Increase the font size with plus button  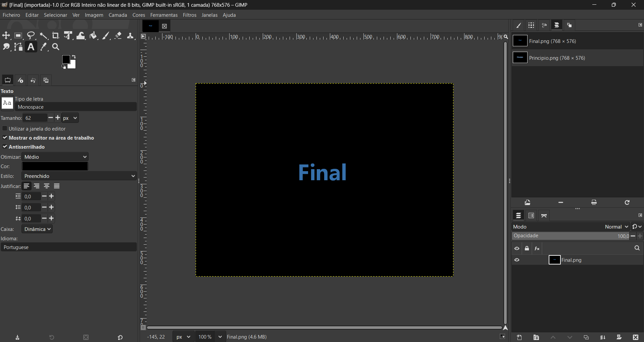click(x=58, y=118)
